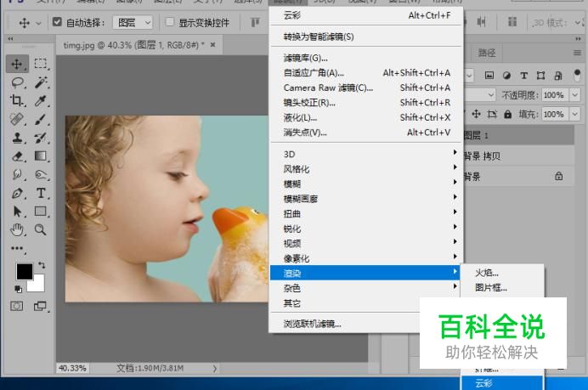
Task: Select the Pen tool
Action: point(17,193)
